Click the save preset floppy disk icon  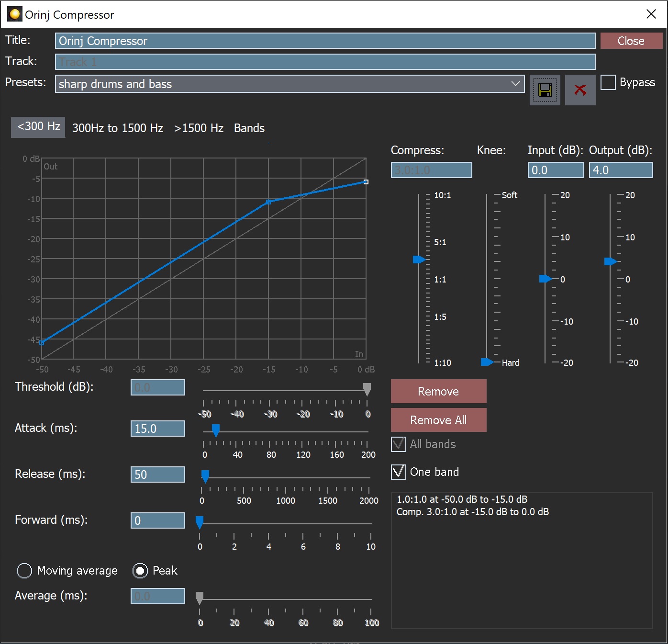(x=545, y=90)
